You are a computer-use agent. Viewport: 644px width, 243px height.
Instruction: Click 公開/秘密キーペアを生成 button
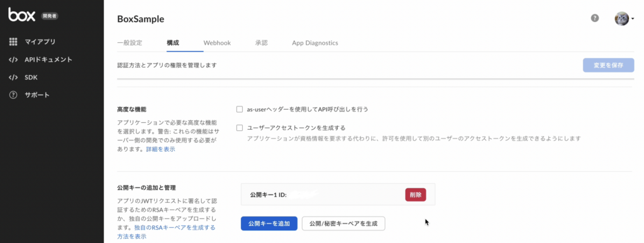coord(343,223)
